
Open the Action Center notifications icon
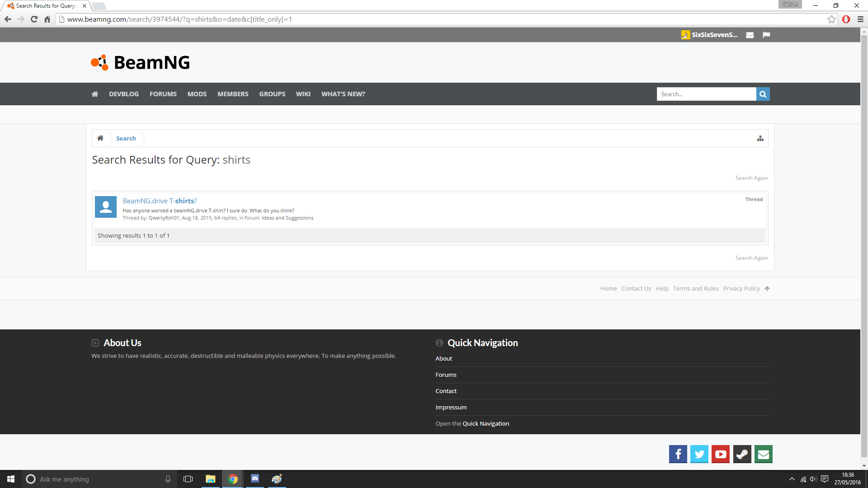tap(825, 479)
